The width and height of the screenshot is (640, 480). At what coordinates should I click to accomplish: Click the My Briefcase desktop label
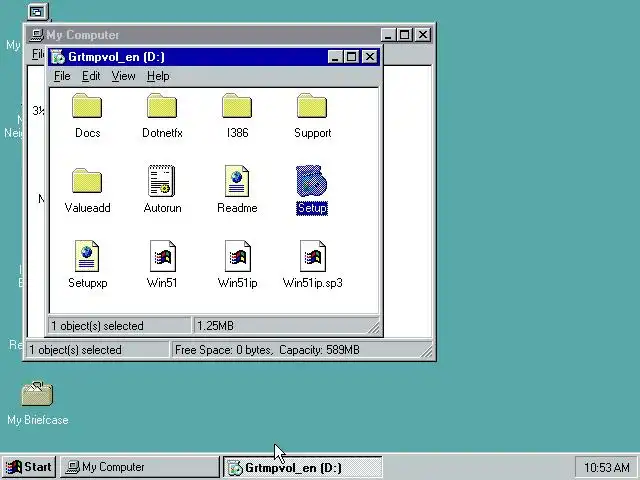(x=38, y=420)
